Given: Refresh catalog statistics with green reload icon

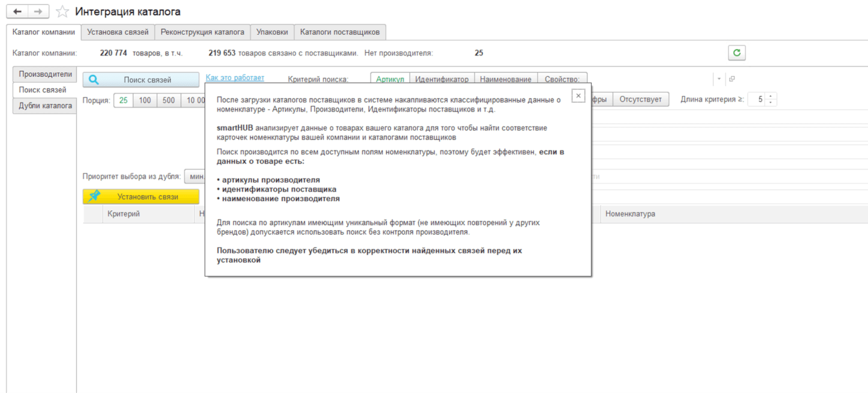Looking at the screenshot, I should pyautogui.click(x=737, y=53).
